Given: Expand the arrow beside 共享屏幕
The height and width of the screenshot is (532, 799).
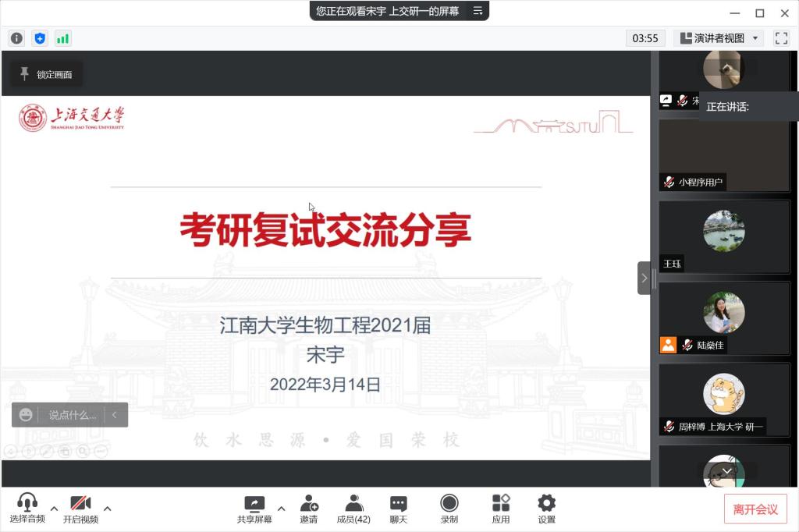Looking at the screenshot, I should pyautogui.click(x=281, y=509).
